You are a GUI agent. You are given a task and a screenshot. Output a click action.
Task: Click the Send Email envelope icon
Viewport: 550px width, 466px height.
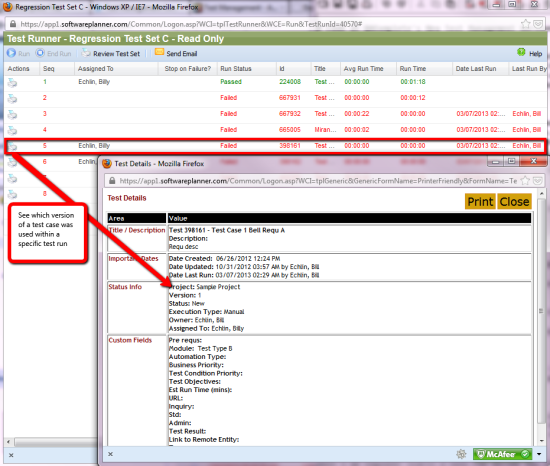159,52
